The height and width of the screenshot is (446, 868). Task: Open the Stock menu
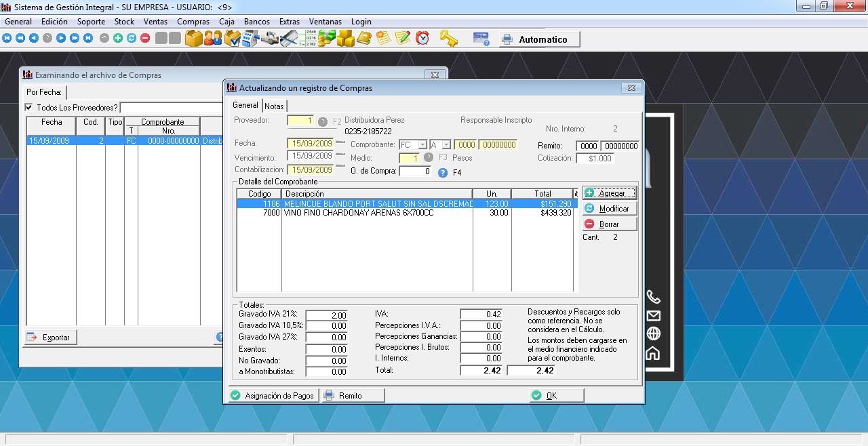coord(124,22)
